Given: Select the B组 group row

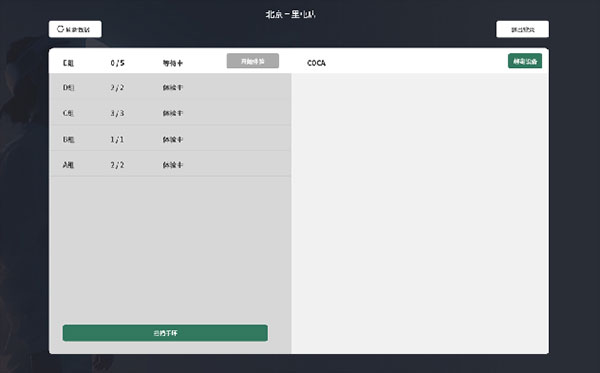Looking at the screenshot, I should tap(170, 139).
